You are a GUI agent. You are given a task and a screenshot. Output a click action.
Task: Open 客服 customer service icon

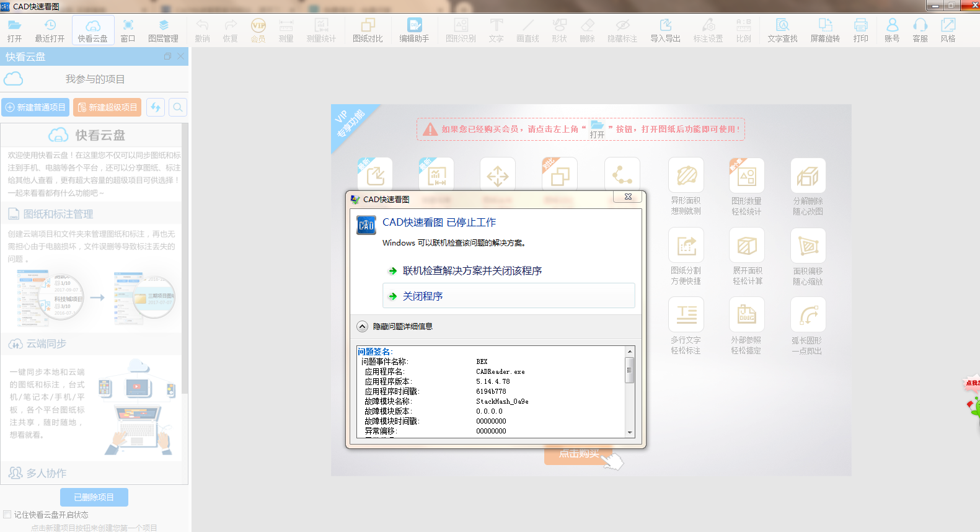[920, 30]
